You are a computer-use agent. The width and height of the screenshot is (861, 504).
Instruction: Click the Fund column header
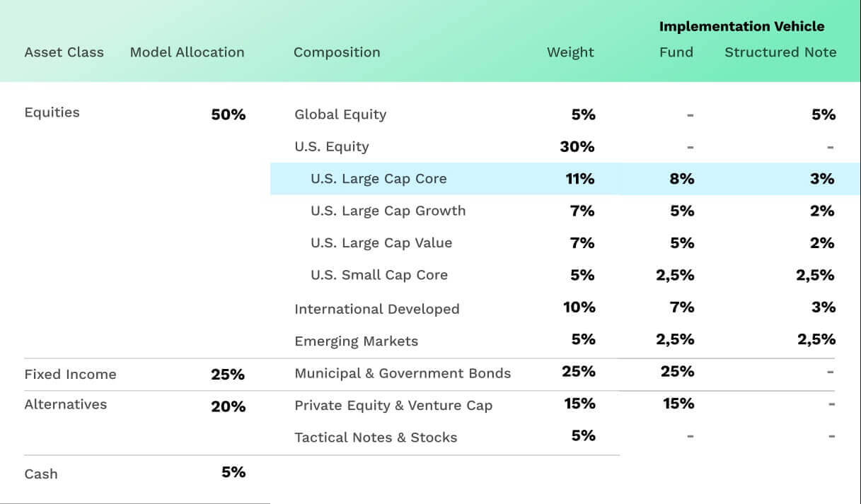tap(676, 52)
